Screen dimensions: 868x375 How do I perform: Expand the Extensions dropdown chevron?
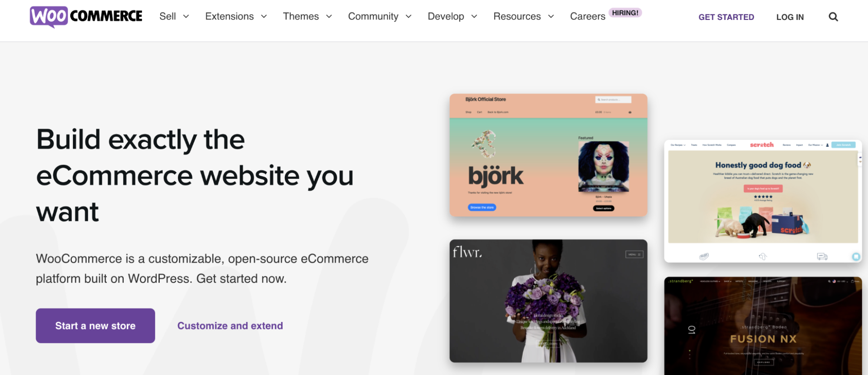[x=264, y=16]
